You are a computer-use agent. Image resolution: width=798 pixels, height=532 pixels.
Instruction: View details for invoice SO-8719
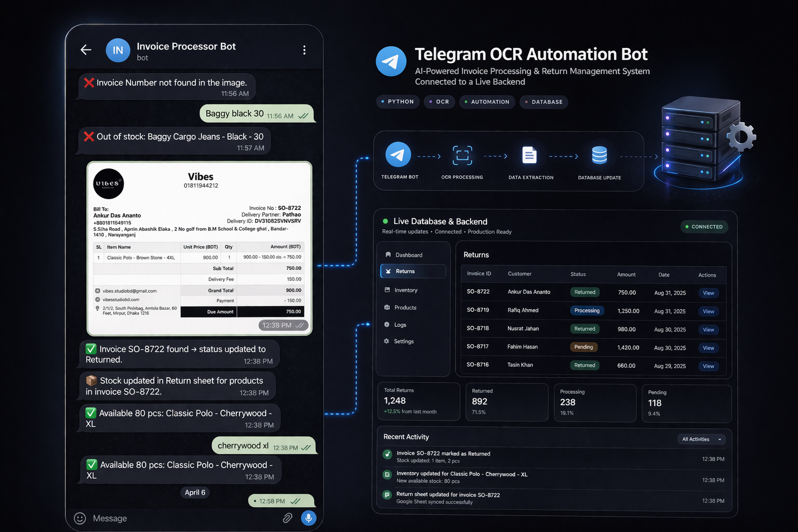coord(709,312)
